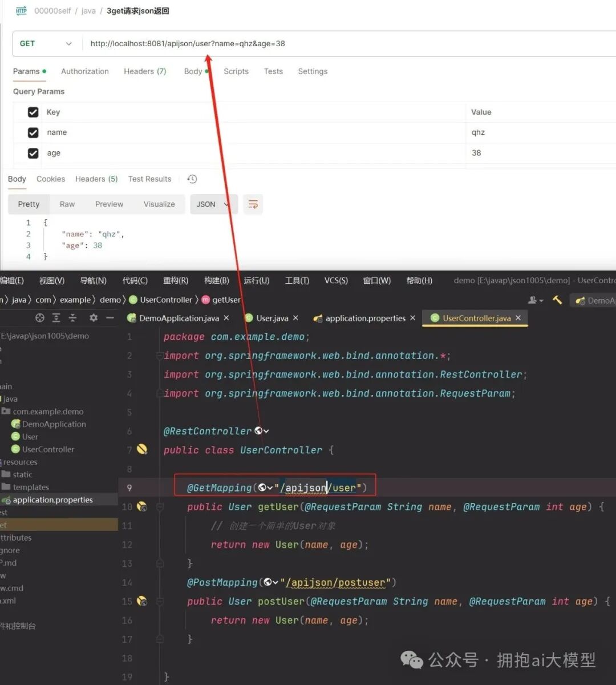Fold the getUser method at line 10
616x685 pixels.
pyautogui.click(x=160, y=507)
